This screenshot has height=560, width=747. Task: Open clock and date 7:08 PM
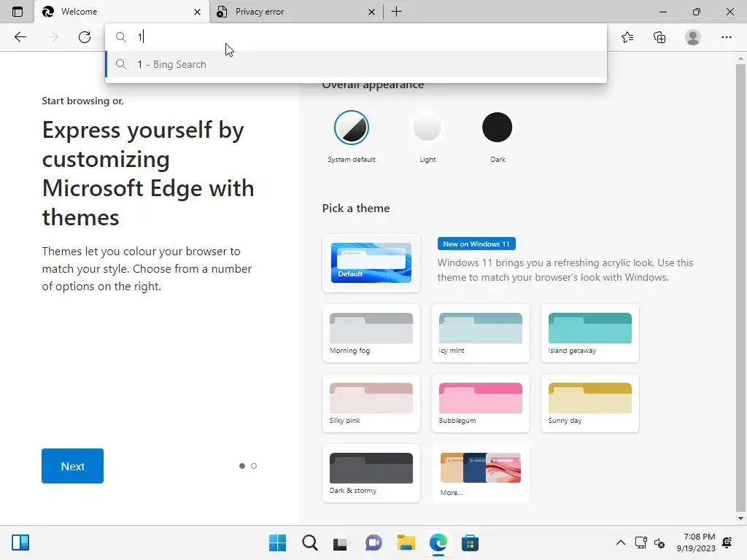click(x=695, y=542)
